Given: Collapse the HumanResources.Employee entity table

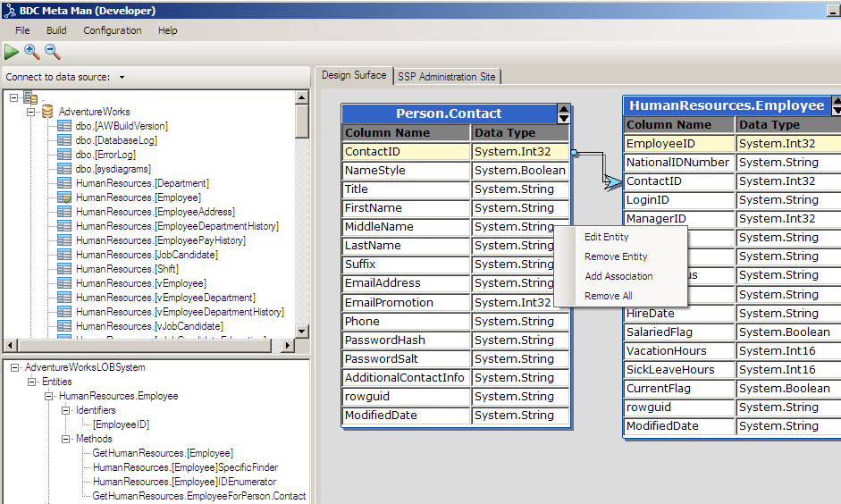Looking at the screenshot, I should (833, 105).
